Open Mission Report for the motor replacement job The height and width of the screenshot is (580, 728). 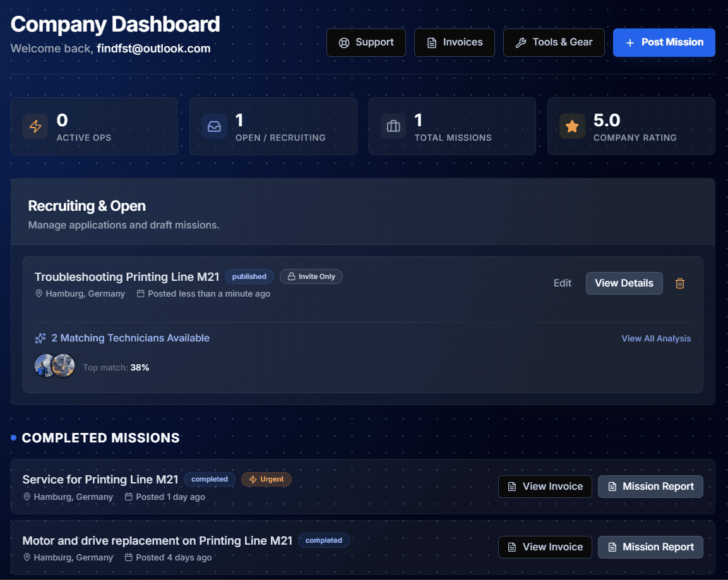click(650, 547)
